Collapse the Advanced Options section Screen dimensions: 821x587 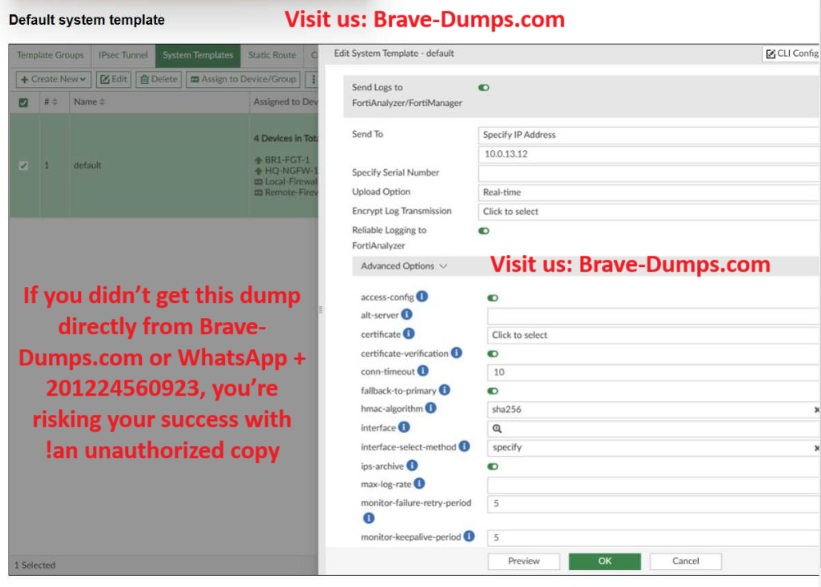coord(404,266)
